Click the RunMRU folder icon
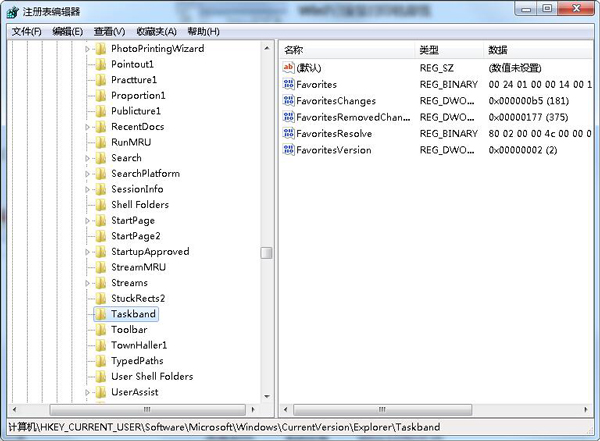This screenshot has height=441, width=600. [101, 142]
